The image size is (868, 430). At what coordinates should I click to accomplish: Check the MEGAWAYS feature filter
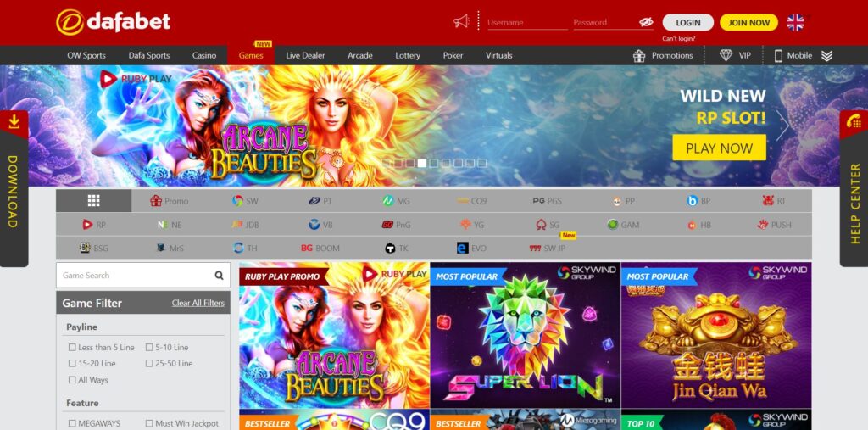[x=72, y=423]
